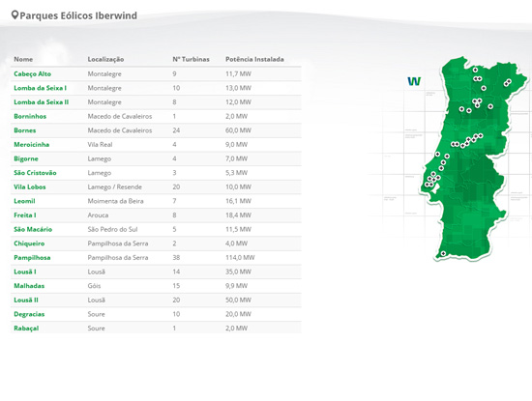Image resolution: width=532 pixels, height=401 pixels.
Task: Click the Iberwind W logo near the map
Action: [x=414, y=81]
